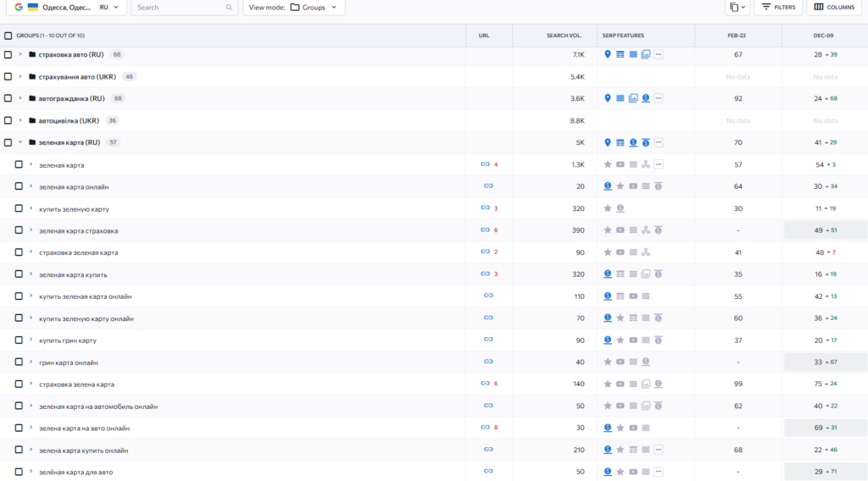
Task: Click the folder icon of автоцивілка (UKR) group
Action: pyautogui.click(x=32, y=120)
